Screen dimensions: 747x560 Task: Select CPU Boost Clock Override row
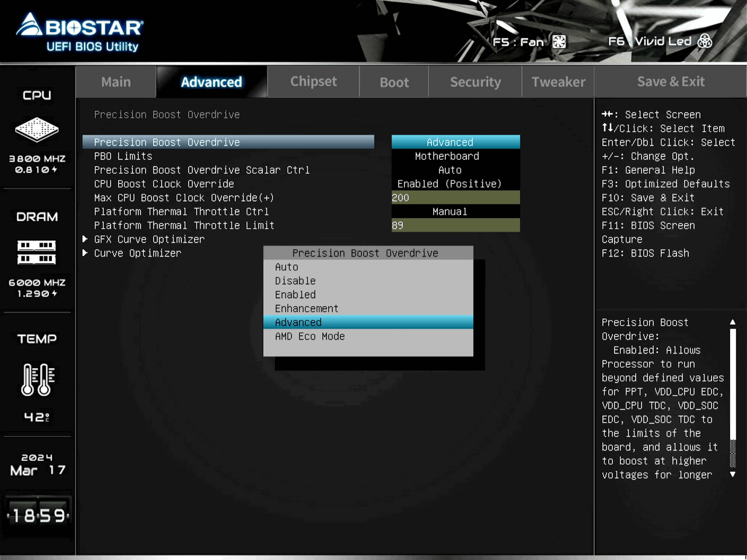[x=164, y=184]
